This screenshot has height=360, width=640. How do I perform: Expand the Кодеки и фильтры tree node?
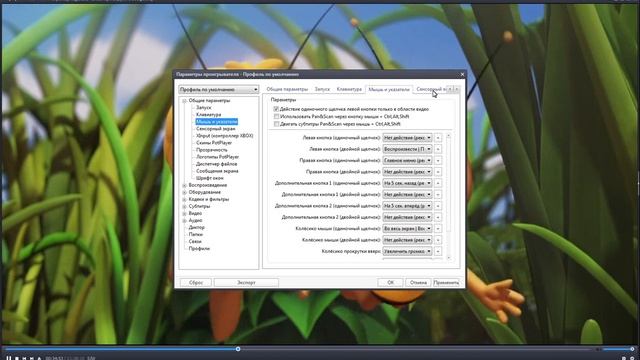(x=184, y=199)
